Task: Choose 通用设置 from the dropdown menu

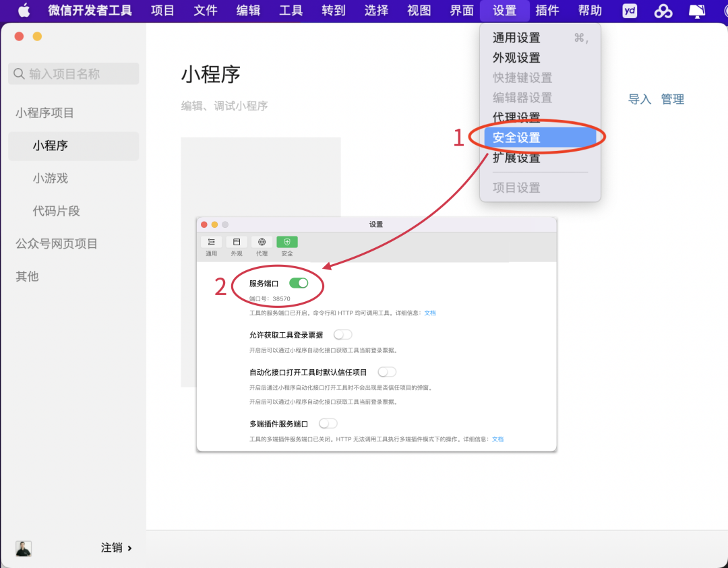Action: [540, 38]
